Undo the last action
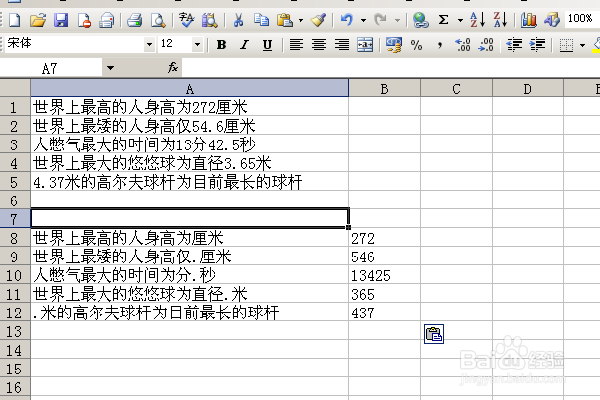600x400 pixels. [x=347, y=20]
